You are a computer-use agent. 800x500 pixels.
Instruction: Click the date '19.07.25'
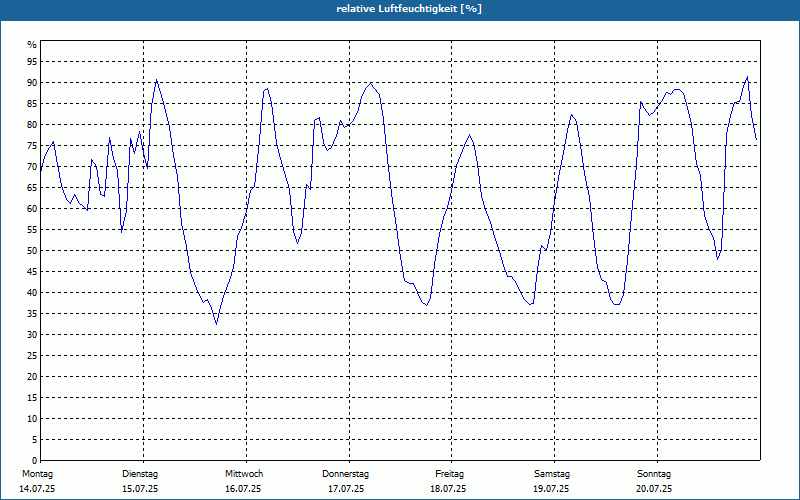click(551, 489)
